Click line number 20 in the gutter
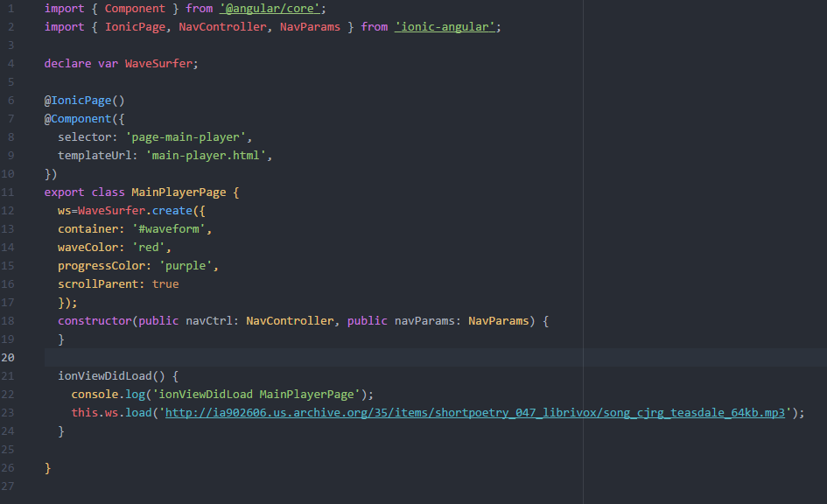Image resolution: width=827 pixels, height=504 pixels. point(8,358)
